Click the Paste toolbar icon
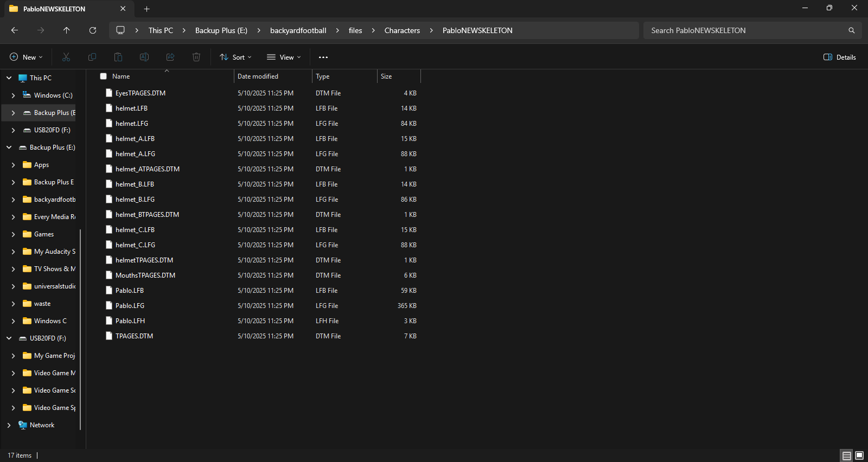The image size is (868, 462). (x=118, y=57)
